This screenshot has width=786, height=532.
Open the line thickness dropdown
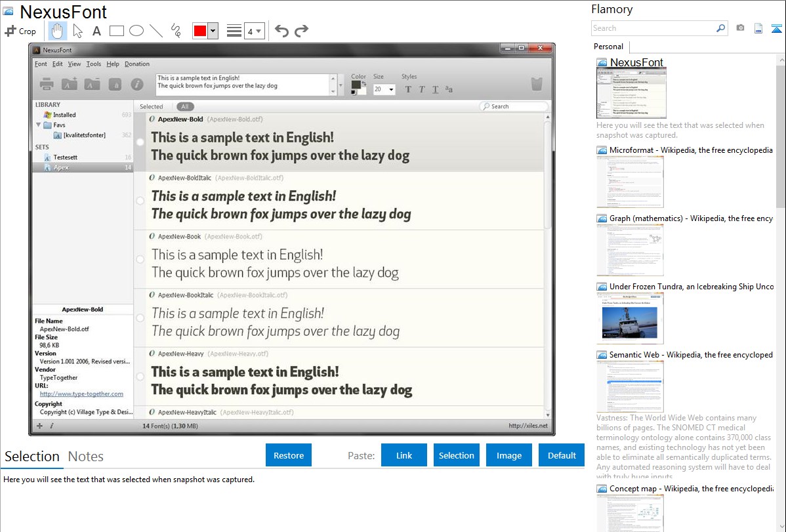(x=254, y=31)
